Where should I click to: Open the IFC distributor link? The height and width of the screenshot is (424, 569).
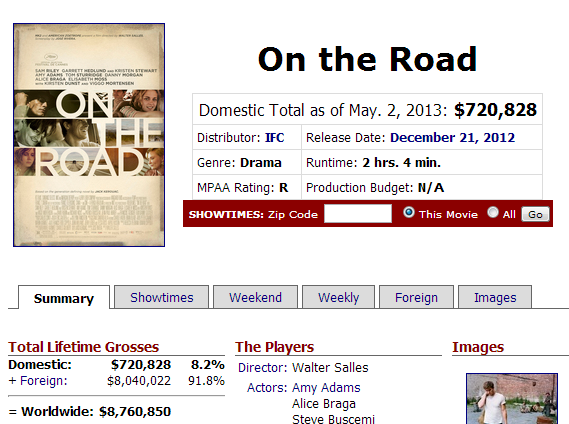275,138
